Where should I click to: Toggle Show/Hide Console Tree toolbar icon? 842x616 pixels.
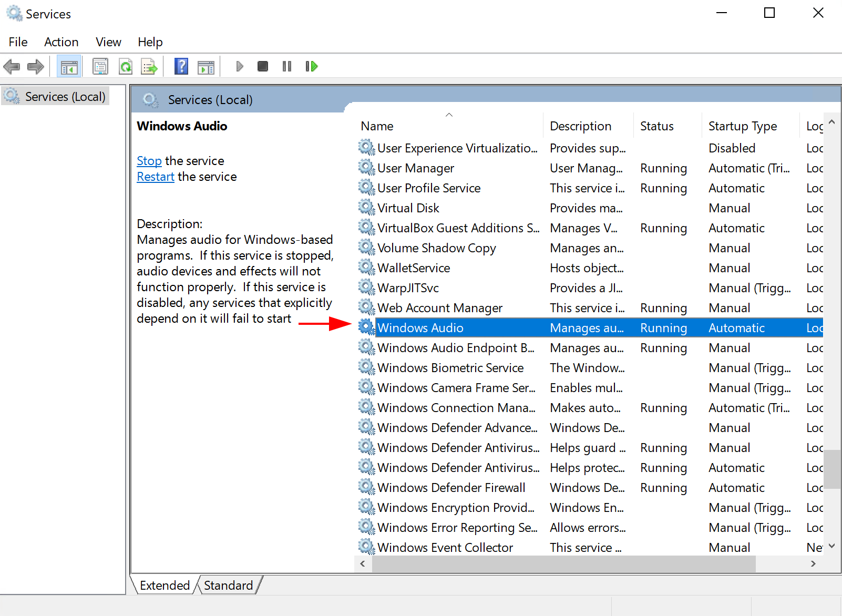pyautogui.click(x=69, y=66)
